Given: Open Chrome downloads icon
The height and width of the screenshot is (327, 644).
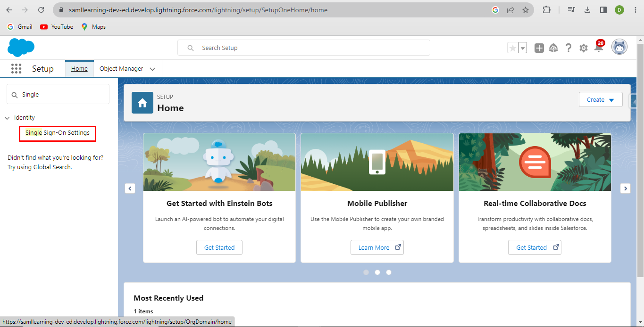Looking at the screenshot, I should point(587,9).
